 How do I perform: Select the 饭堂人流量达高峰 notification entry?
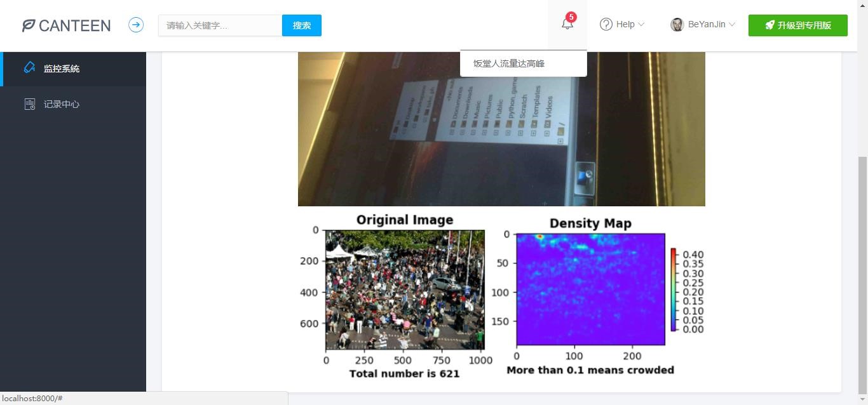click(523, 63)
